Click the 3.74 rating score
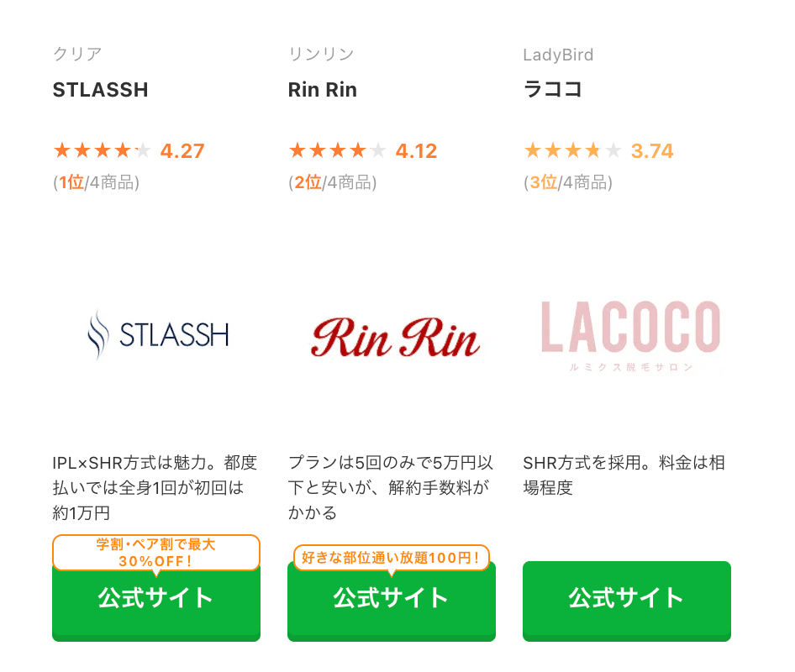The height and width of the screenshot is (672, 795). tap(652, 151)
